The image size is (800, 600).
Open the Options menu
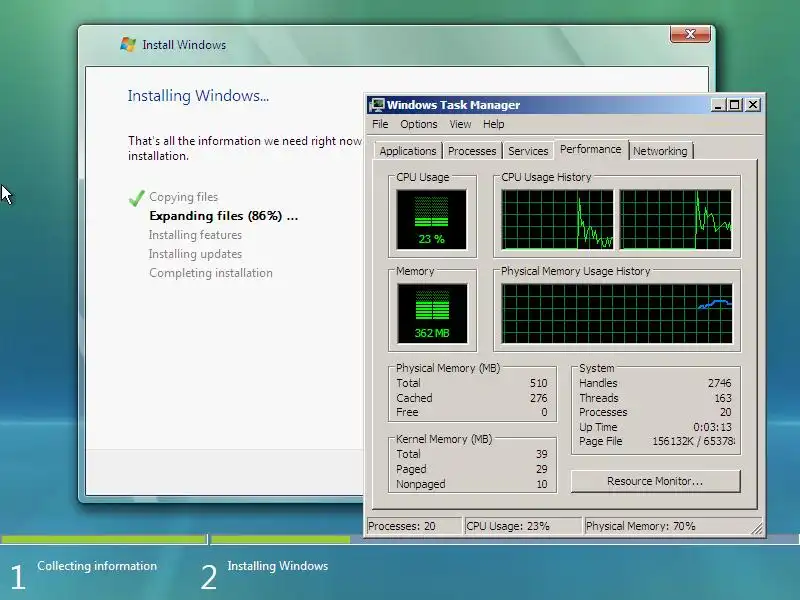418,124
